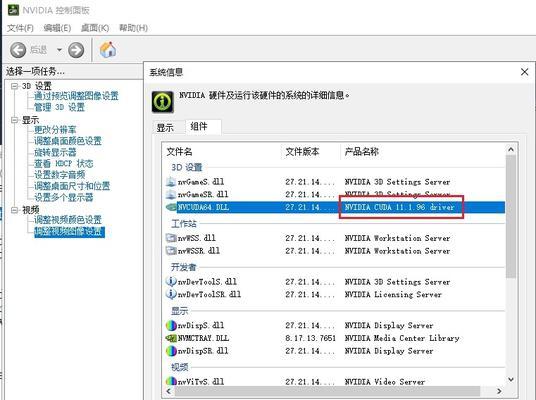Click the horizontal scroll right arrow

click(x=499, y=391)
